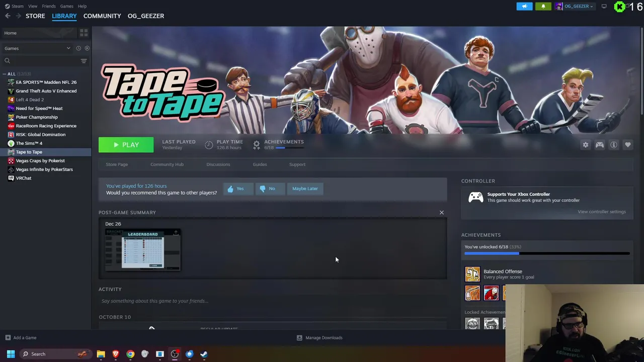
Task: Open Achievements gear icon in game header
Action: point(257,145)
